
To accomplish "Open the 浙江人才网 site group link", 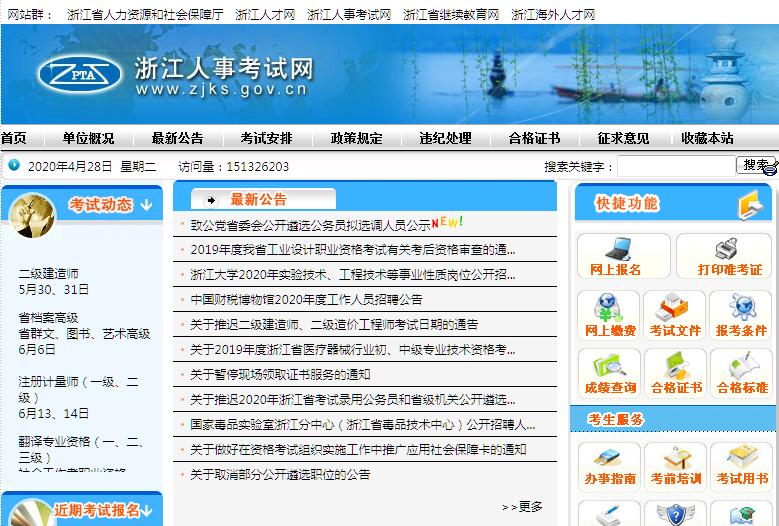I will pos(265,15).
